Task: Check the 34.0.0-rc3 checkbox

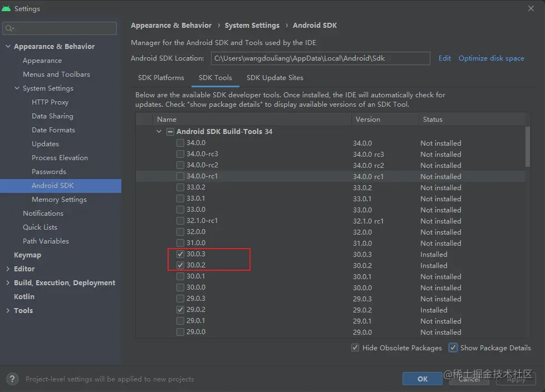Action: coord(180,154)
